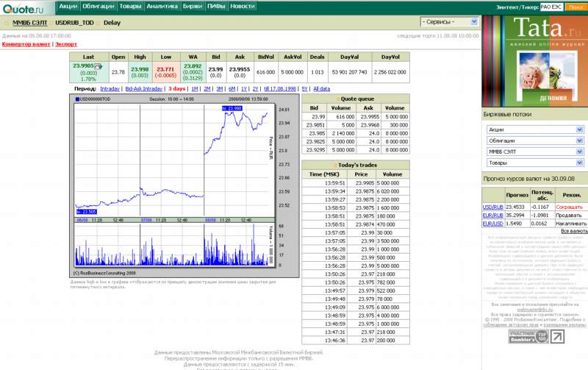The height and width of the screenshot is (370, 588).
Task: Open the Новости menu
Action: tap(243, 6)
